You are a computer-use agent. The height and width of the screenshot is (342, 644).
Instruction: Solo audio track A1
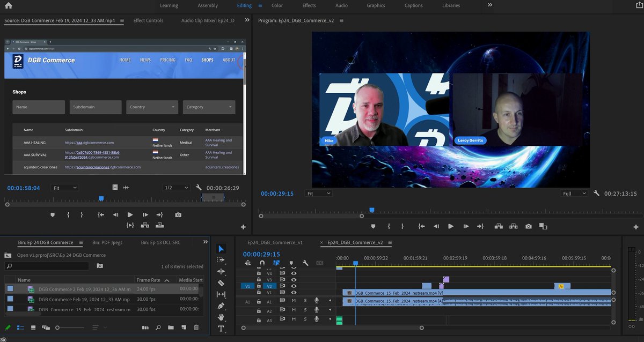(305, 301)
